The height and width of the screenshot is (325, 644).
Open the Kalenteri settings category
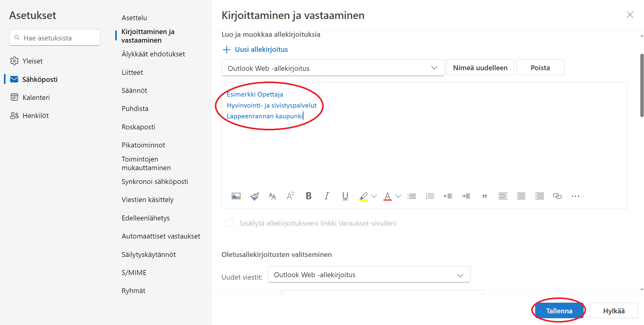36,97
